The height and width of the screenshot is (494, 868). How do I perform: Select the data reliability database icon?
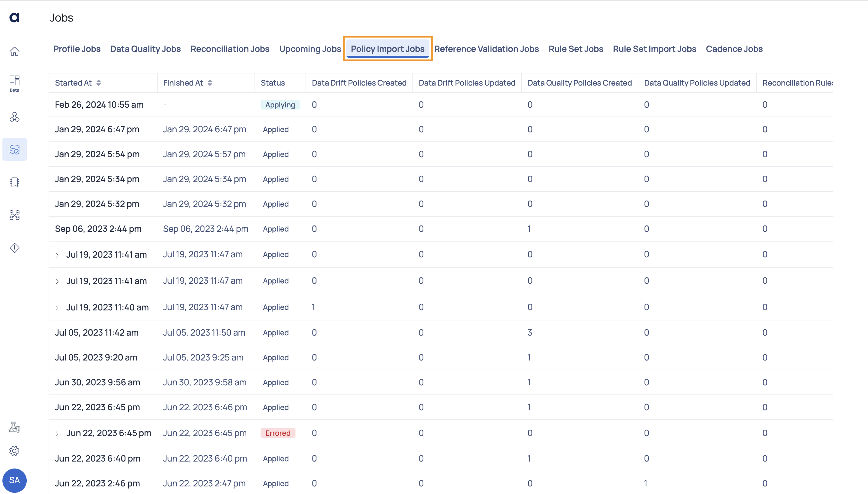pyautogui.click(x=14, y=149)
